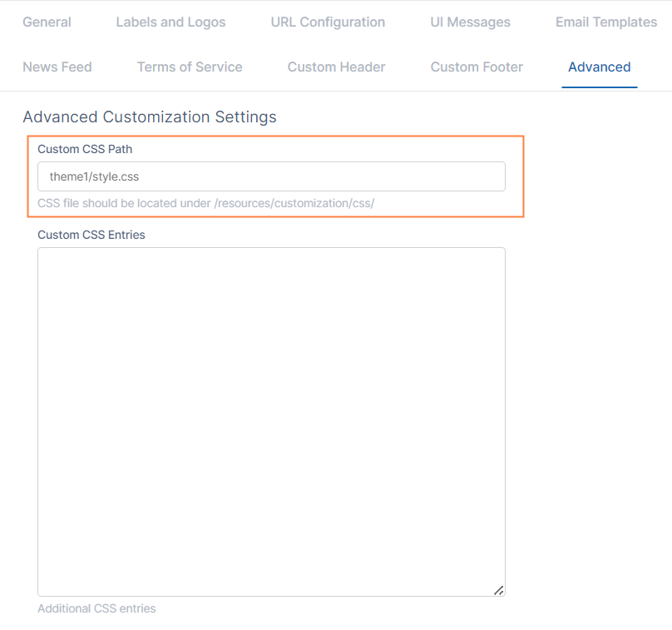This screenshot has width=672, height=630.
Task: Open the News Feed tab
Action: coord(57,67)
